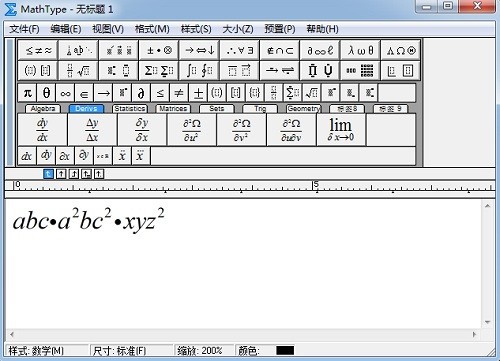Image resolution: width=500 pixels, height=361 pixels.
Task: Open underbar and overbar templates palette
Action: [x=239, y=70]
